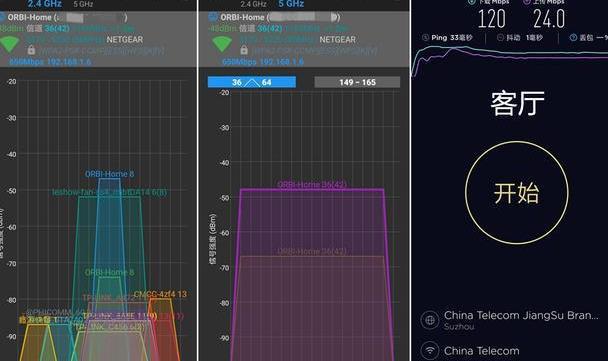Click the padlock icon in left panel
Image resolution: width=608 pixels, height=361 pixels.
[x=31, y=50]
